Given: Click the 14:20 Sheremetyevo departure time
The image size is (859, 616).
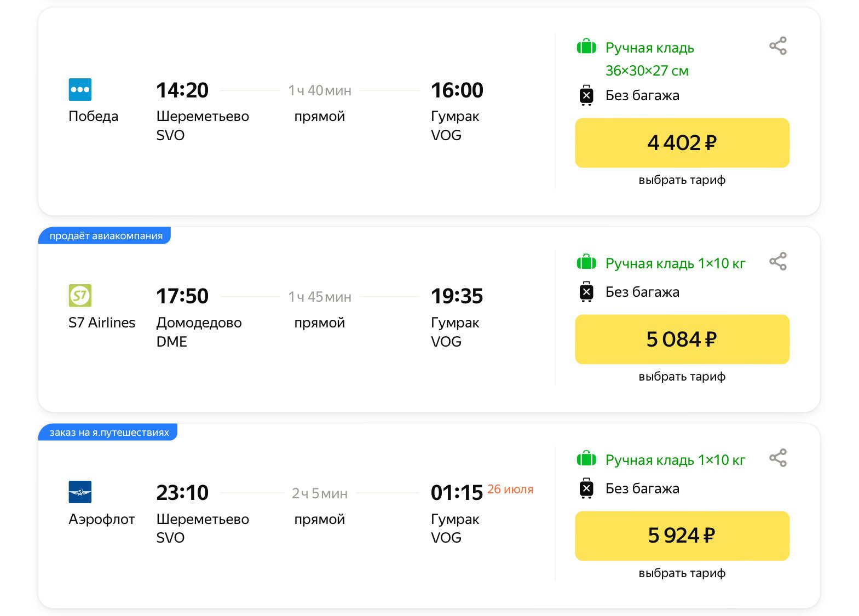Looking at the screenshot, I should (182, 90).
